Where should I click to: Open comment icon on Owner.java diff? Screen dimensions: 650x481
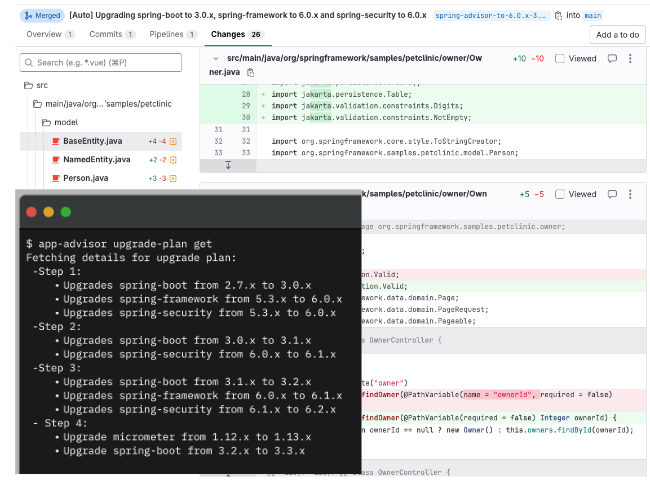(x=612, y=59)
